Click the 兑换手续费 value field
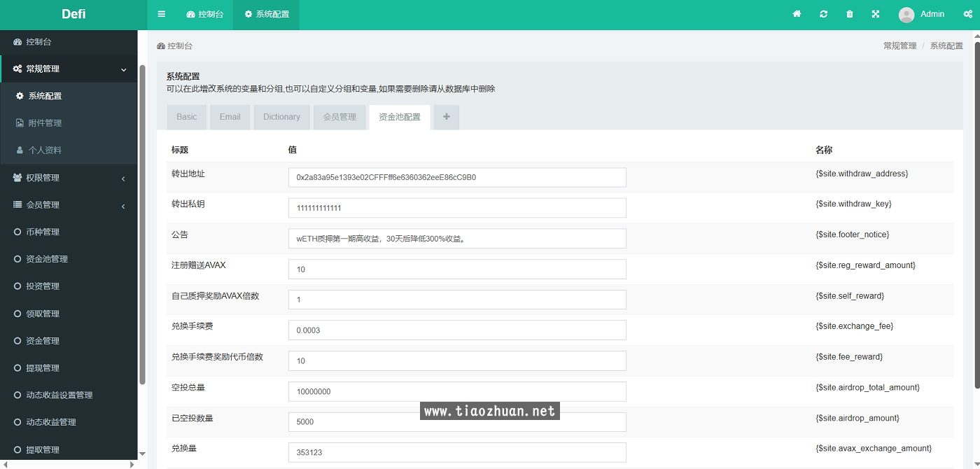 pyautogui.click(x=457, y=330)
